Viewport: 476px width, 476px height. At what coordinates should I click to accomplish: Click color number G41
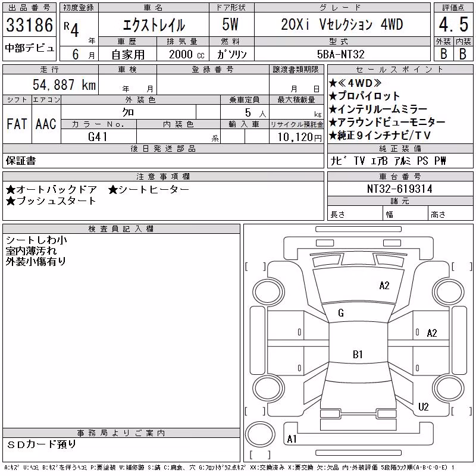tap(98, 137)
